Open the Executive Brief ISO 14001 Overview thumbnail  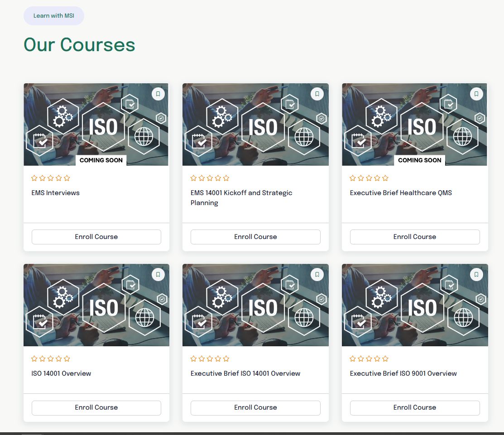coord(255,305)
